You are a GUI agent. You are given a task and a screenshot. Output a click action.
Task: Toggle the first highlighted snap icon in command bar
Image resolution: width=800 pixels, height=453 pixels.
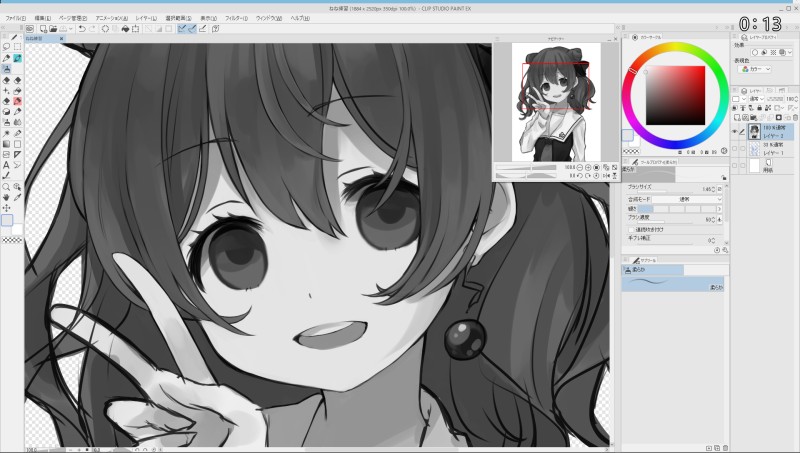182,29
